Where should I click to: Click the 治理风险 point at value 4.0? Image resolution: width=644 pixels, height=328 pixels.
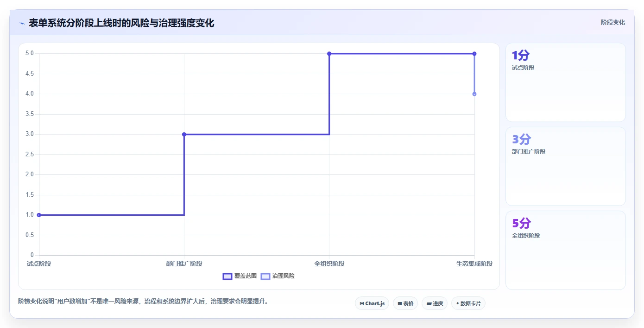(474, 94)
